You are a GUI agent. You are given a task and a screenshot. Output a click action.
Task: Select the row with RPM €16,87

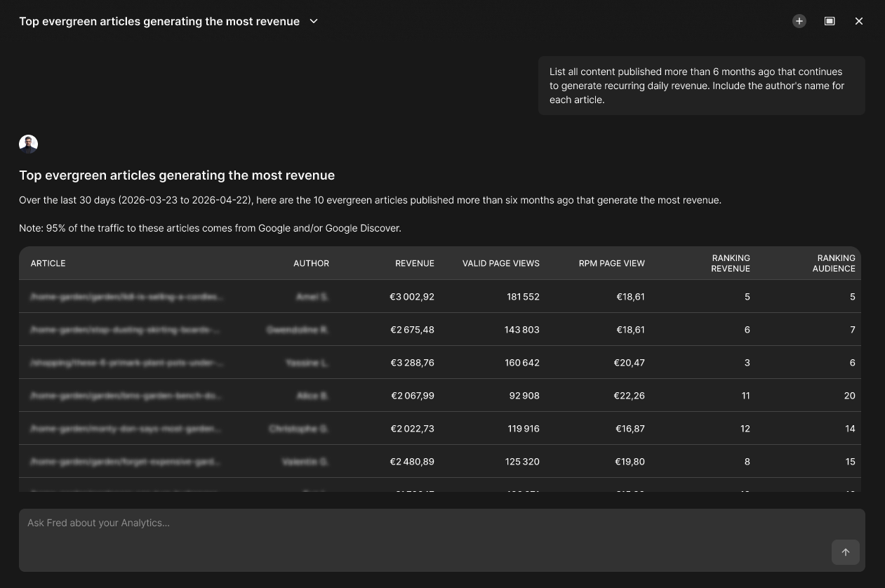point(440,428)
